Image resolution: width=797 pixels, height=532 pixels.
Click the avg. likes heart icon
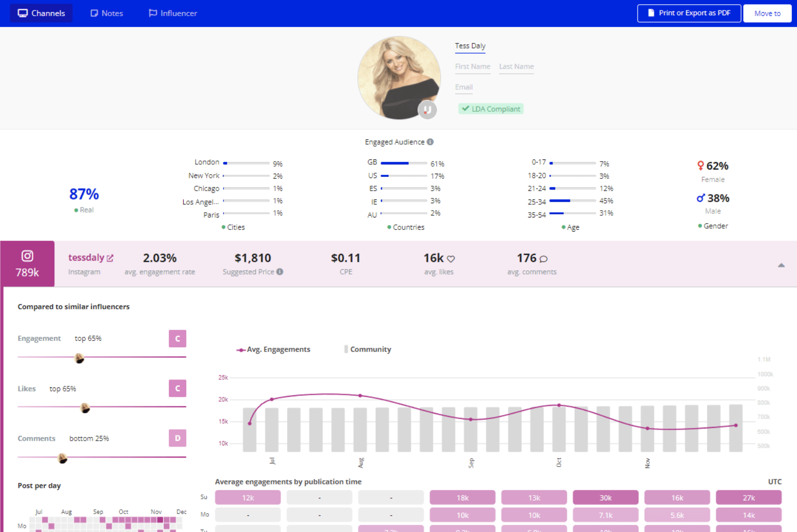pos(451,259)
